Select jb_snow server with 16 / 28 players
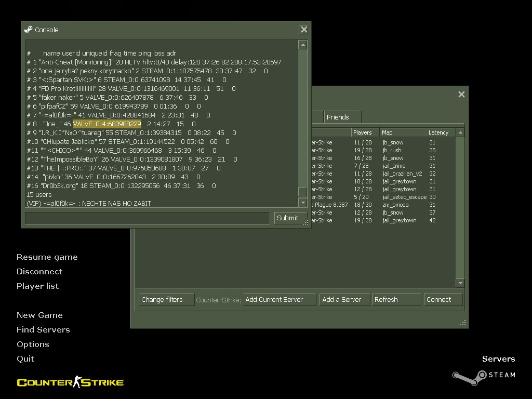This screenshot has height=399, width=532. [383, 158]
